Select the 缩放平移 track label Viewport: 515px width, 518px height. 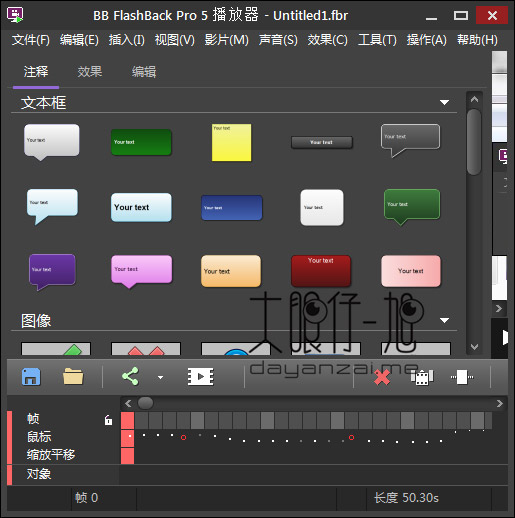51,455
